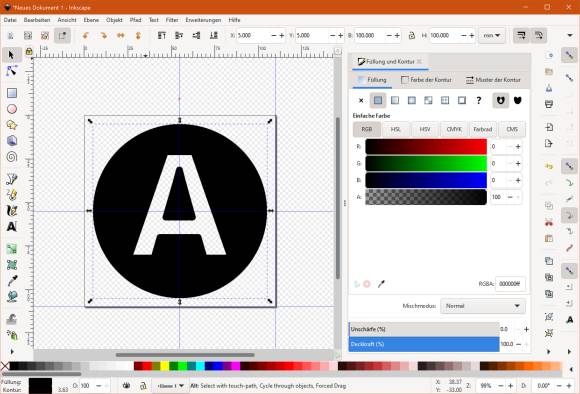
Task: Select mesh gradient fill type
Action: pyautogui.click(x=428, y=100)
